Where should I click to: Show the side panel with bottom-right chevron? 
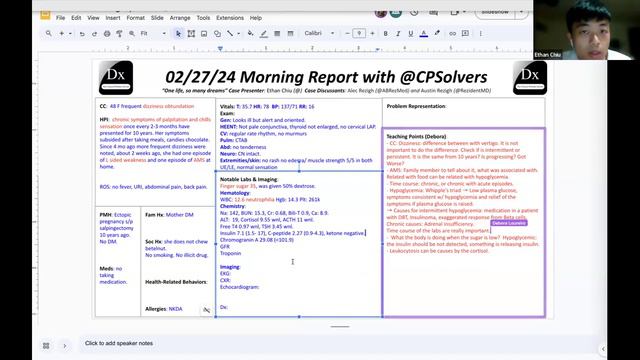(603, 349)
